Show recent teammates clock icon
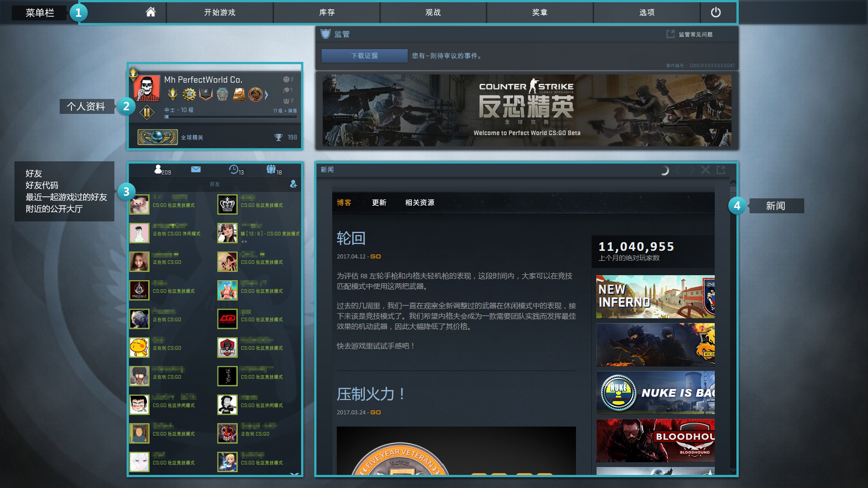 (233, 169)
